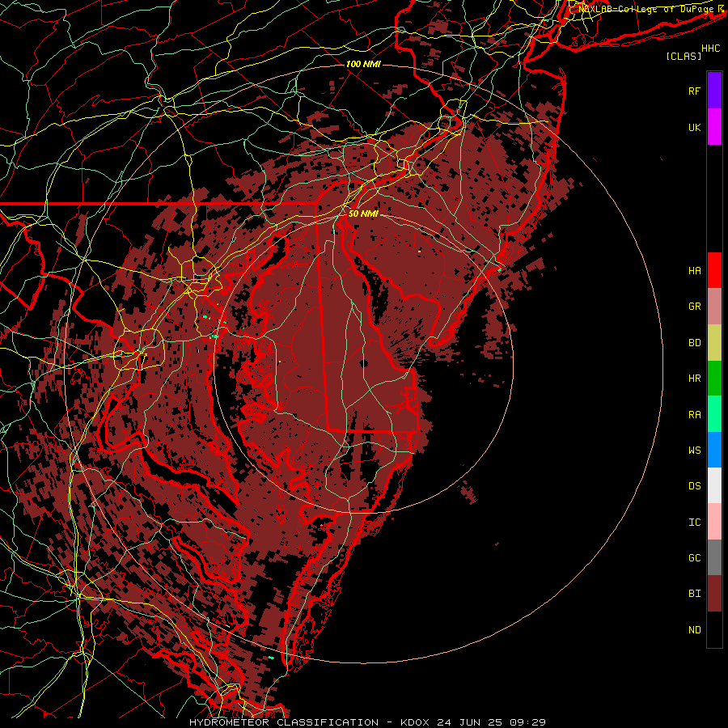This screenshot has width=728, height=728.
Task: Click the "WS" legend label
Action: point(694,451)
